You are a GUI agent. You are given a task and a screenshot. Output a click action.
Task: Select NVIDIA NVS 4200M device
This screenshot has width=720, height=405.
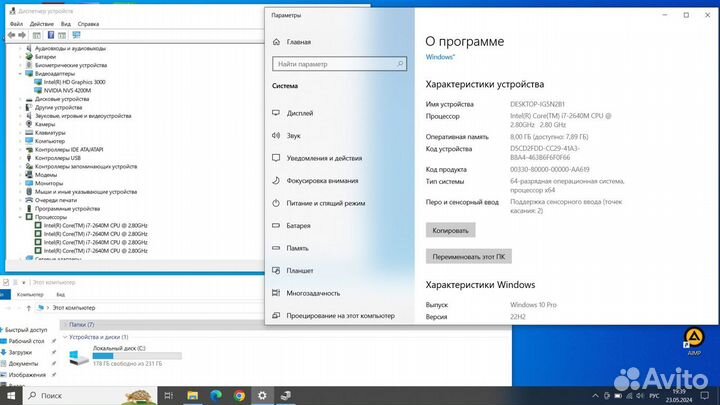67,90
